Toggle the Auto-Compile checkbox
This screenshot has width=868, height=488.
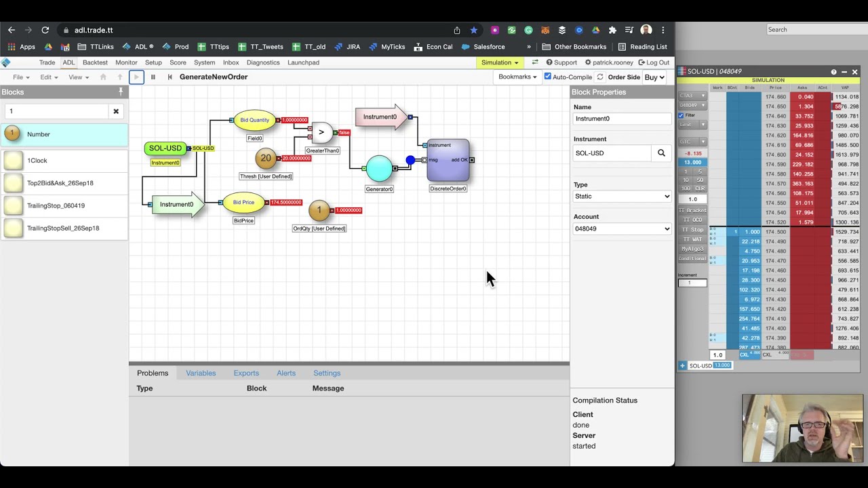(548, 77)
